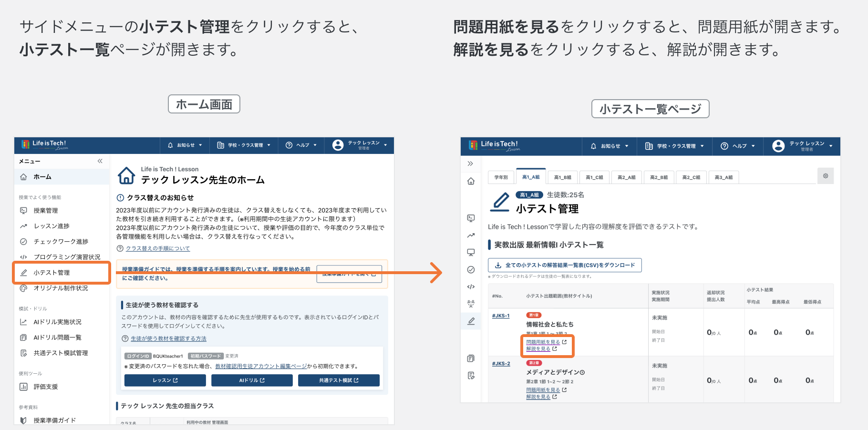868x430 pixels.
Task: Click the 共通テスト模試 button
Action: (x=339, y=380)
